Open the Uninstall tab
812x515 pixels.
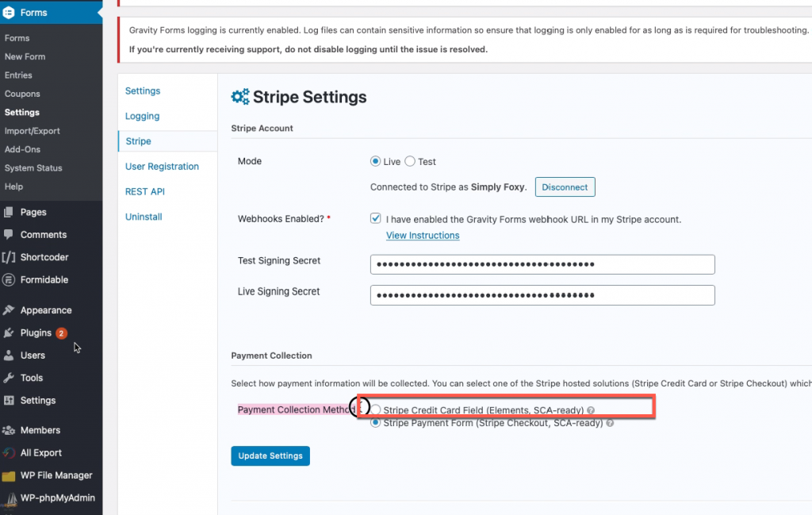(144, 217)
